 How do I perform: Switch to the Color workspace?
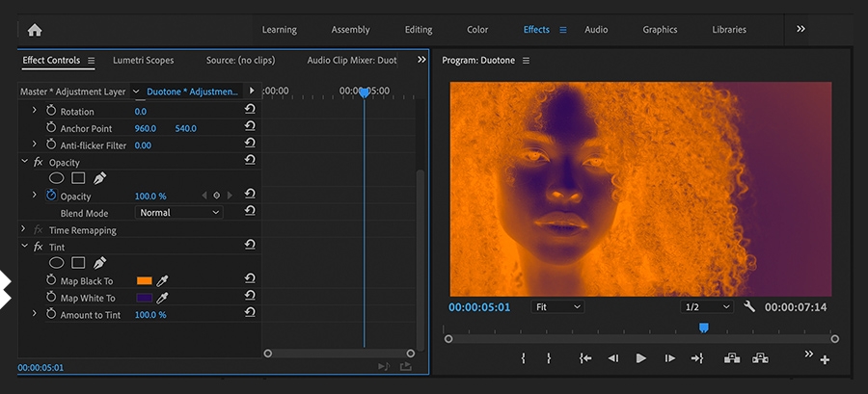(x=477, y=30)
